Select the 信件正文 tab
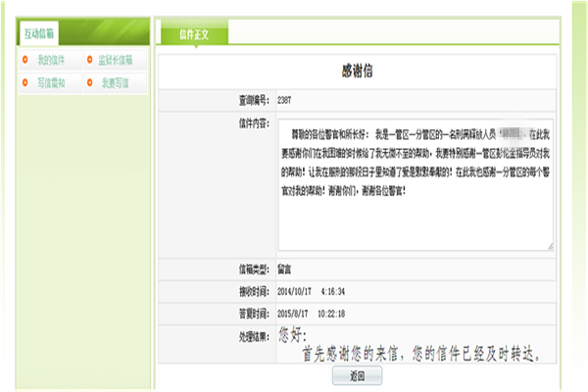Image resolution: width=588 pixels, height=392 pixels. point(195,34)
